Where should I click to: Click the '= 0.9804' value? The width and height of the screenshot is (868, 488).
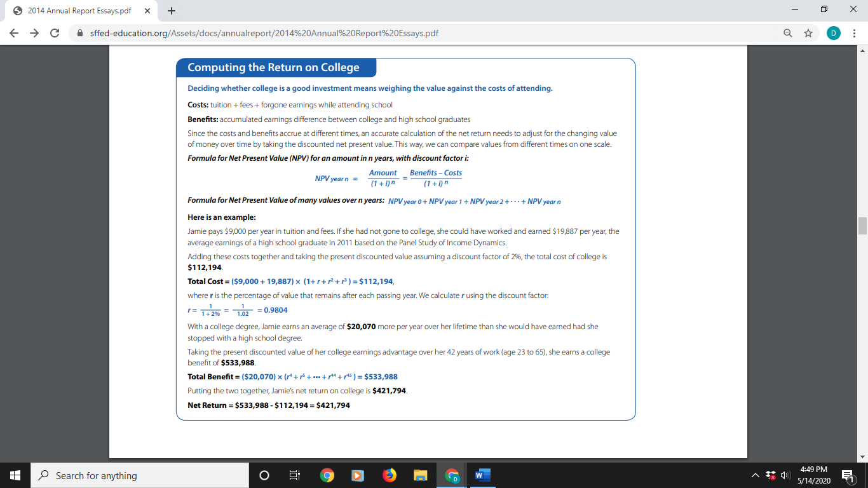point(272,310)
